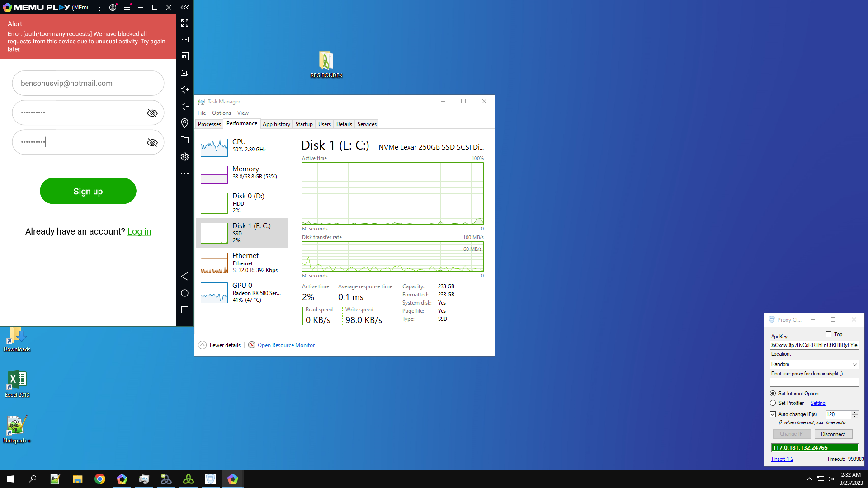Open MEmu GPS location icon
This screenshot has width=868, height=488.
[184, 123]
